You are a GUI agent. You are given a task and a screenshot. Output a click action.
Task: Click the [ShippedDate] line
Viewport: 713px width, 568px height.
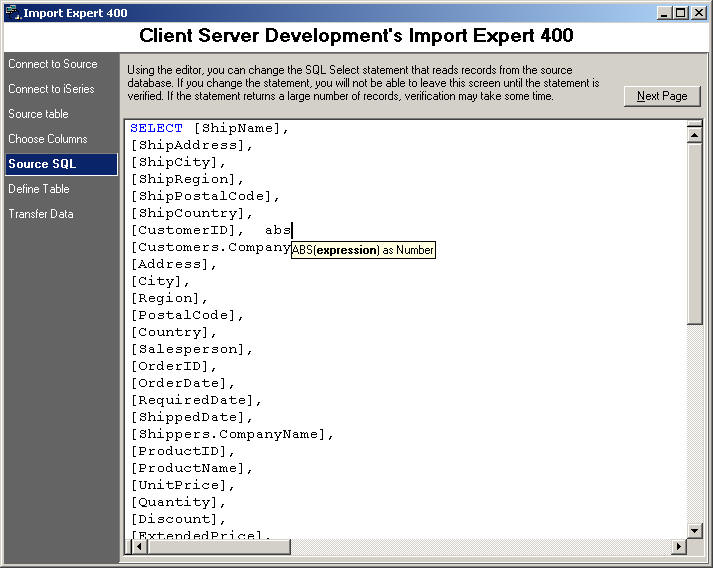point(191,417)
